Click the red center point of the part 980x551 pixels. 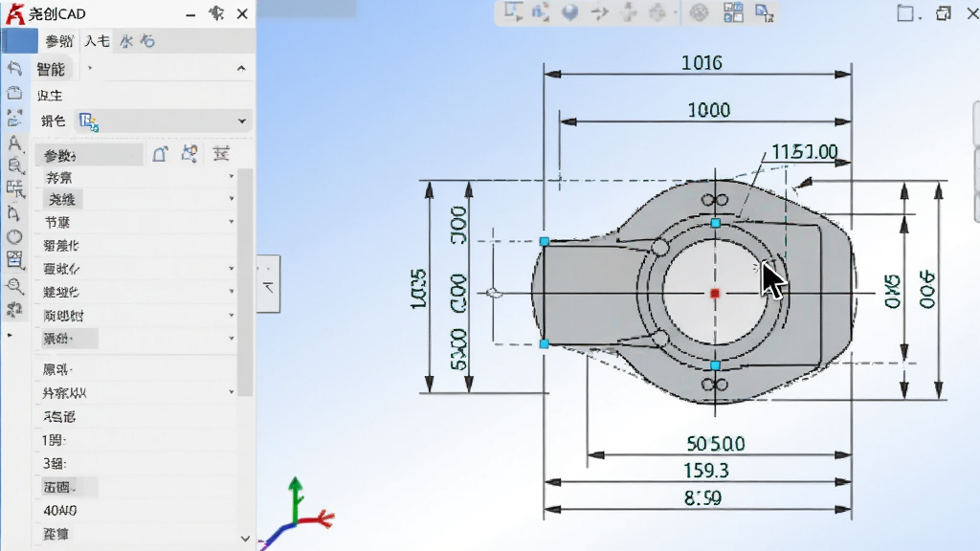[x=715, y=293]
